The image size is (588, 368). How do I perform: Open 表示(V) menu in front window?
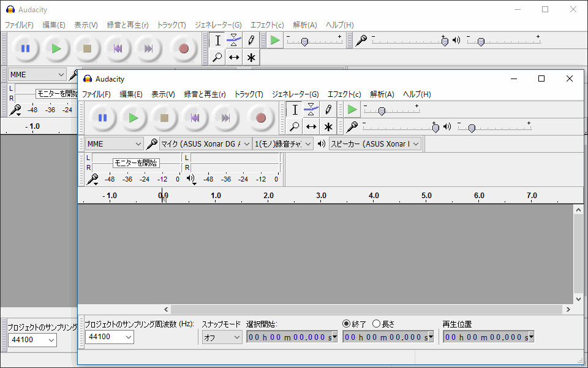point(163,94)
